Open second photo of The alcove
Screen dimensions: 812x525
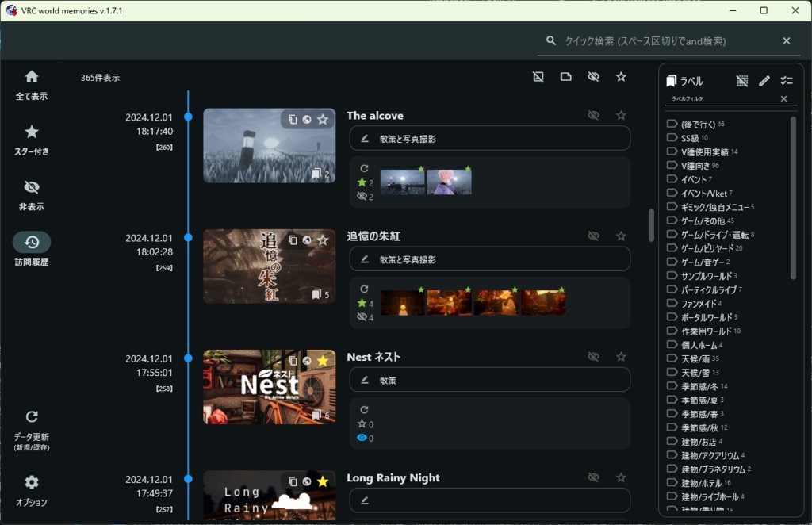[450, 182]
